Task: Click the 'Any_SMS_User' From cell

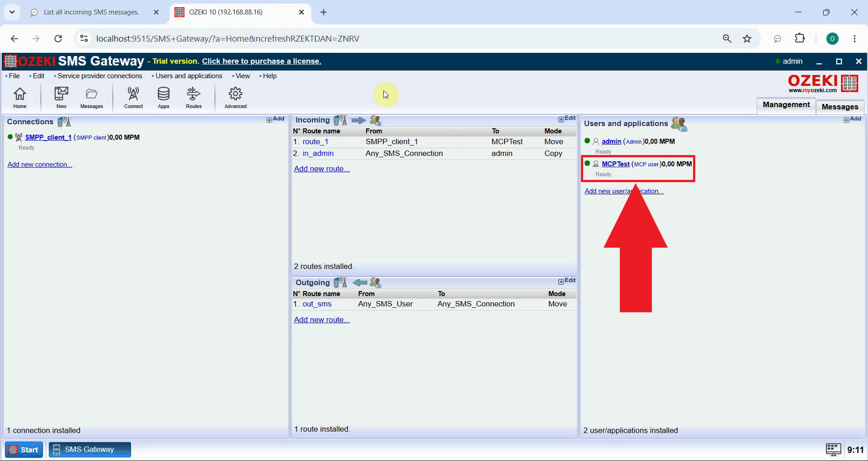Action: point(385,304)
